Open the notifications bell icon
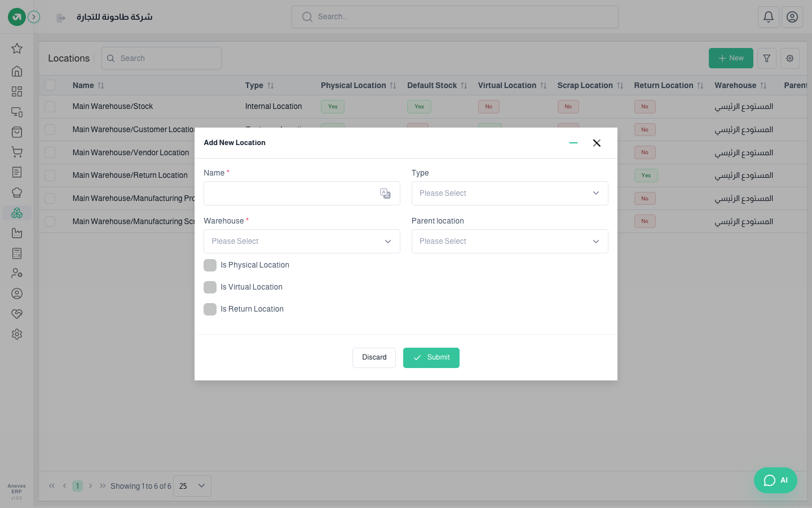The height and width of the screenshot is (508, 812). point(768,17)
